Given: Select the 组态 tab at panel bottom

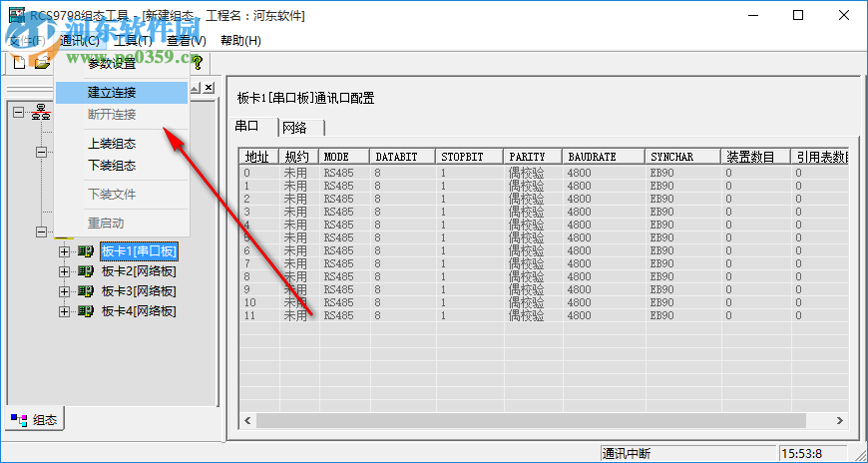Looking at the screenshot, I should pyautogui.click(x=35, y=420).
